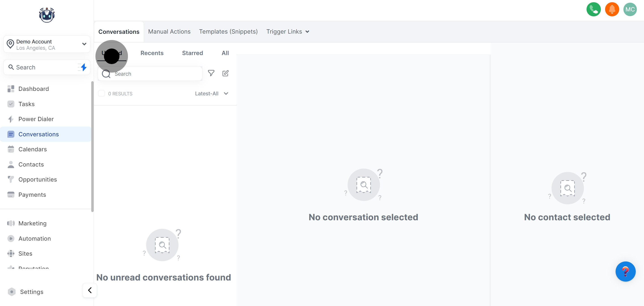Viewport: 644px width, 306px height.
Task: Expand the Trigger Links menu
Action: click(288, 32)
